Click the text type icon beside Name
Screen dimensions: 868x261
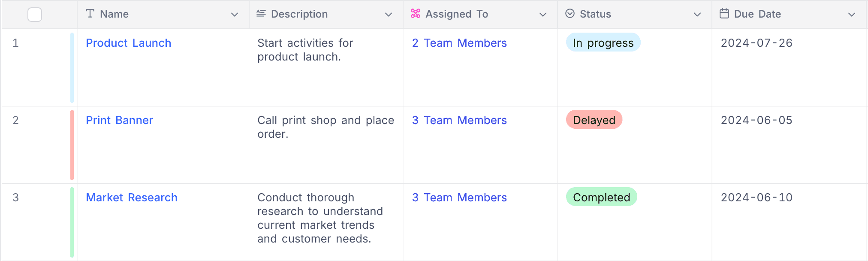pyautogui.click(x=90, y=14)
